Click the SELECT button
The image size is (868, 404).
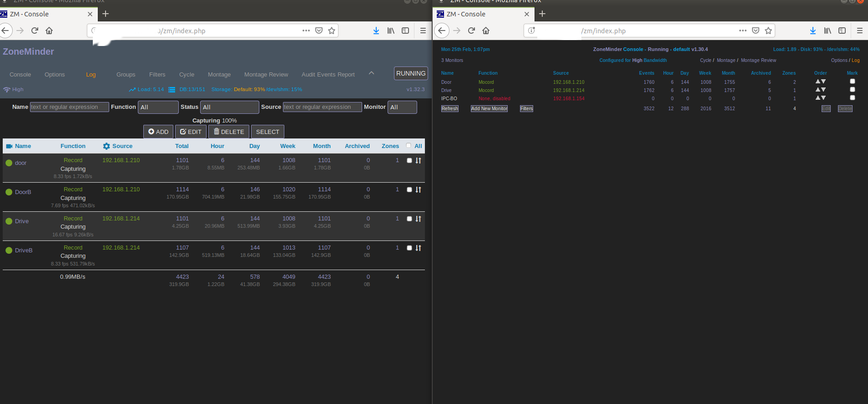[267, 132]
